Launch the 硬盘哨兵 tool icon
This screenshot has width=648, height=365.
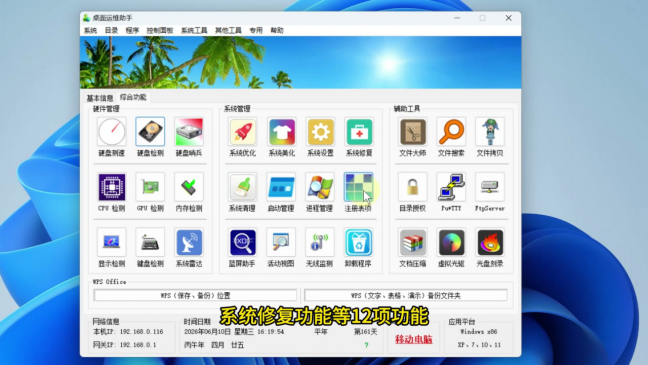click(x=189, y=132)
